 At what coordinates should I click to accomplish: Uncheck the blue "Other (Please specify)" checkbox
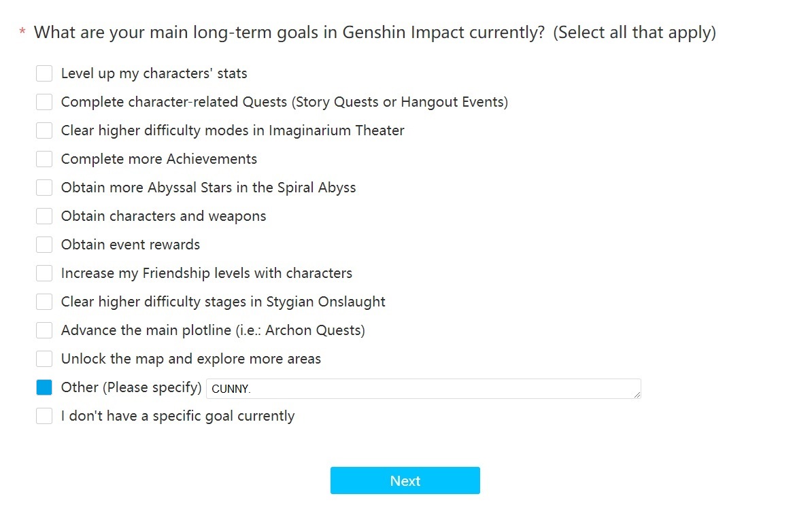pyautogui.click(x=44, y=387)
